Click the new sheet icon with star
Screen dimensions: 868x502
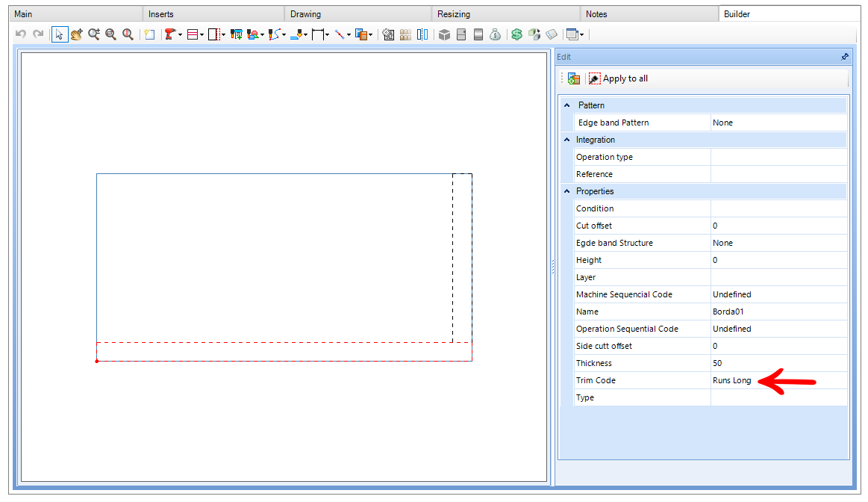coord(149,34)
